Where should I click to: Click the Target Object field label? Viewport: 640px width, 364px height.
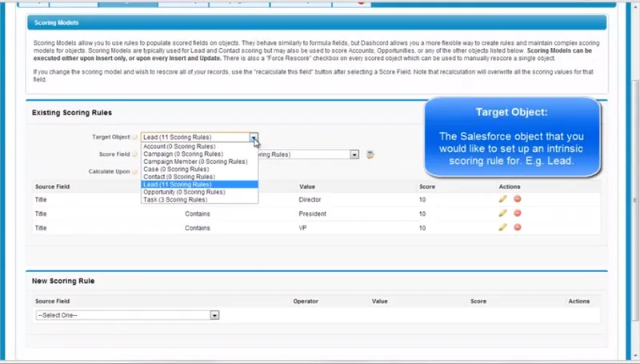pyautogui.click(x=110, y=137)
